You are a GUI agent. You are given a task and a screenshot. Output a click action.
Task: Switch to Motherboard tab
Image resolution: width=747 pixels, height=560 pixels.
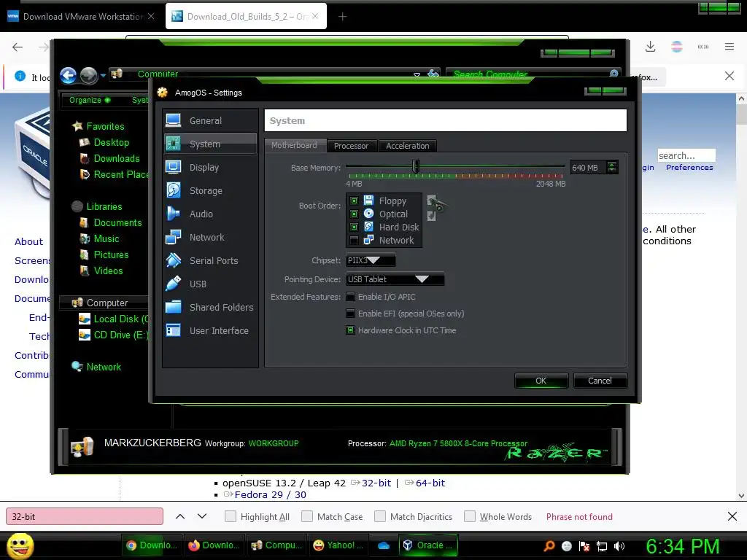coord(295,145)
